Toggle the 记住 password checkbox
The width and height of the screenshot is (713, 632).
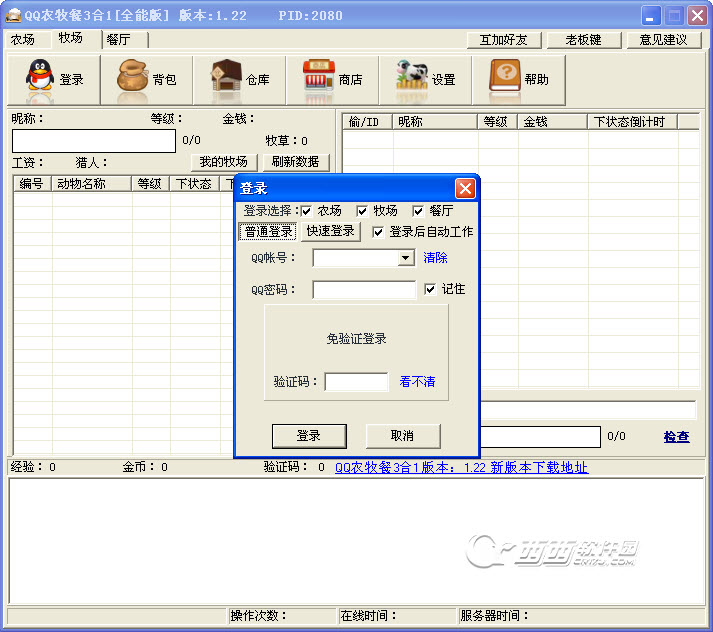tap(430, 289)
